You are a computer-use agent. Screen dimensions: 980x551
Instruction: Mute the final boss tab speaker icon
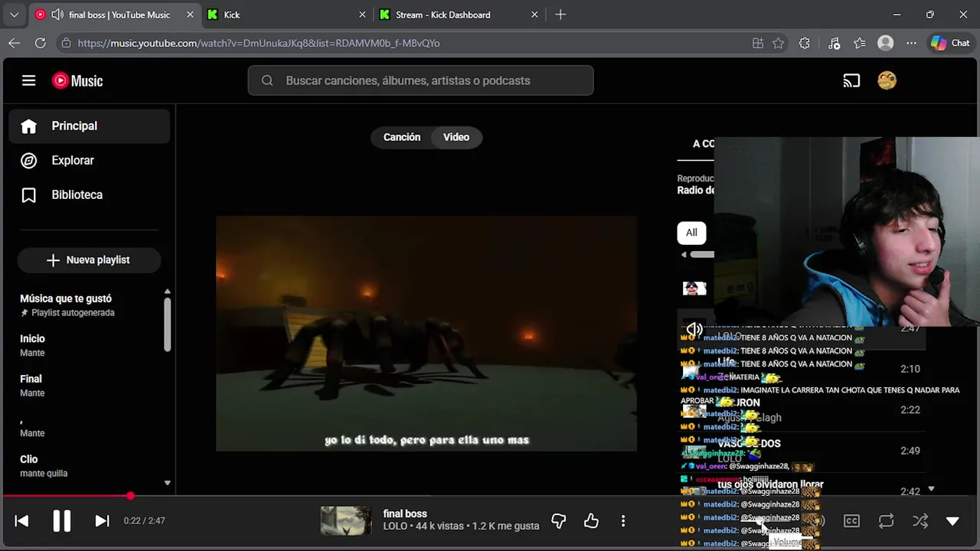click(x=57, y=15)
